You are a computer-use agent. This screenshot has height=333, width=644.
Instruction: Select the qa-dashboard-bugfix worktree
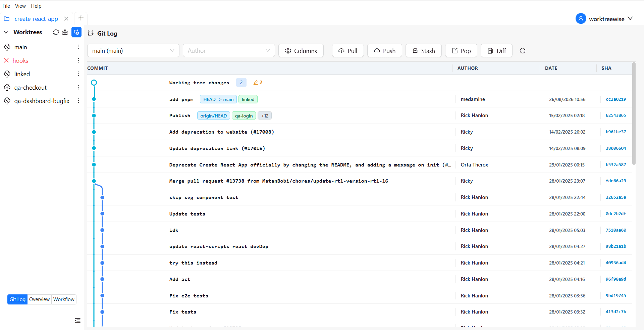click(x=42, y=101)
